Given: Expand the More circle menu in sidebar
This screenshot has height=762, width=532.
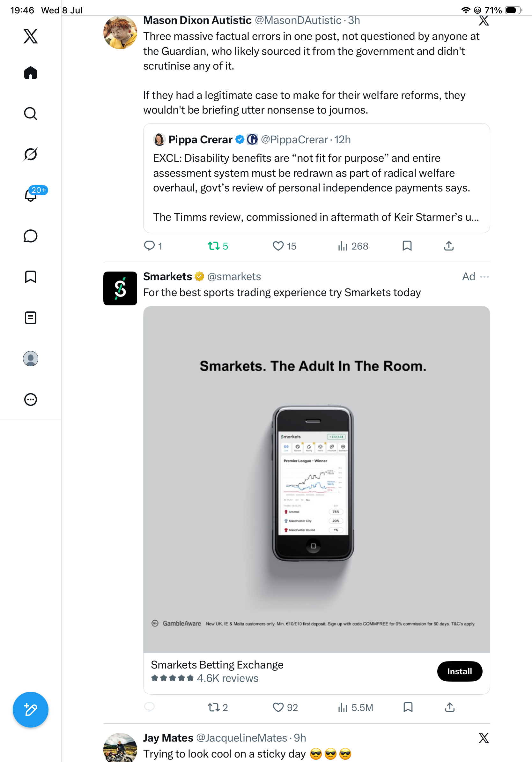Looking at the screenshot, I should click(31, 400).
